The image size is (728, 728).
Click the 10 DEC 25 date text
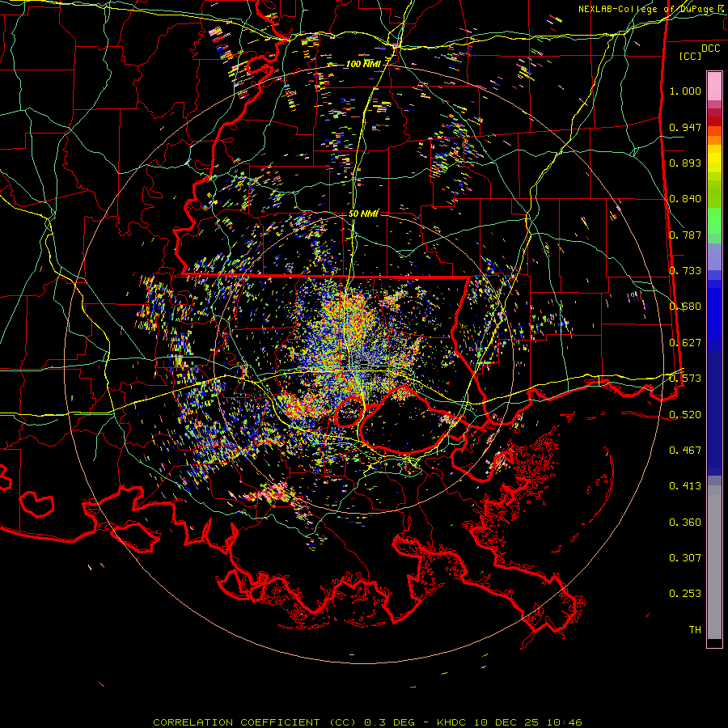pyautogui.click(x=506, y=722)
